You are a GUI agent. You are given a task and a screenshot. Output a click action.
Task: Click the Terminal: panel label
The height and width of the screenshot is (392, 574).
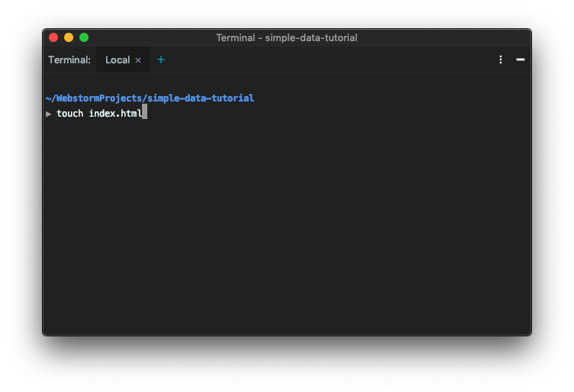[69, 60]
